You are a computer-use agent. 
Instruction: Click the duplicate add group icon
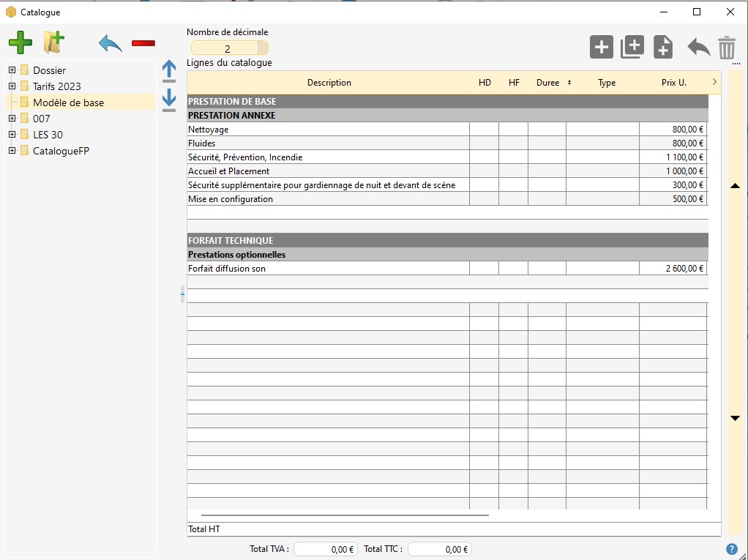pyautogui.click(x=632, y=47)
